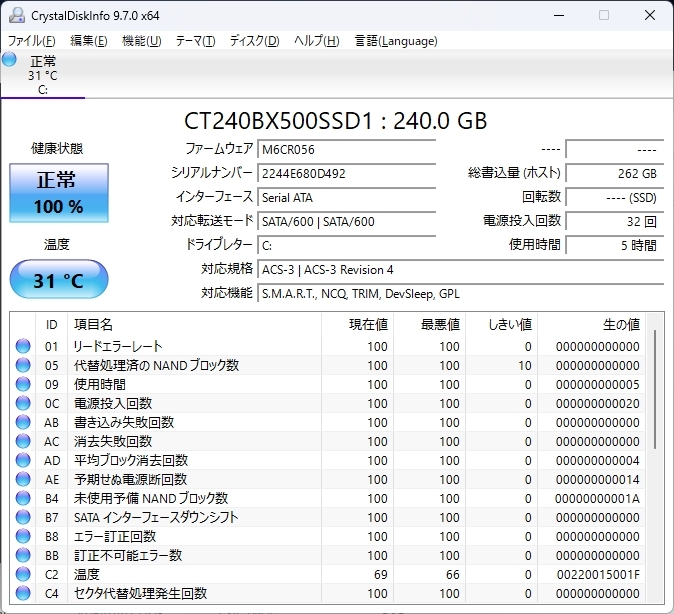Click status orb for C2 温度 row

tap(23, 574)
